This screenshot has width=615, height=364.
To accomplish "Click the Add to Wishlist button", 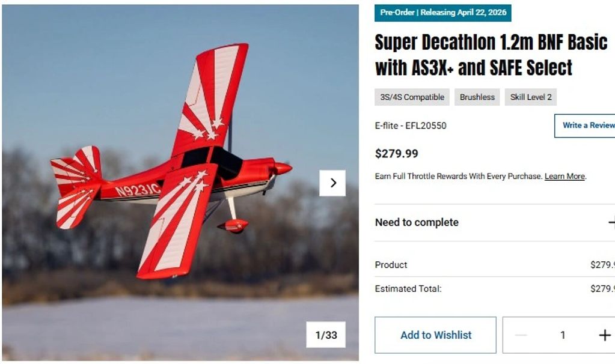I will 436,335.
